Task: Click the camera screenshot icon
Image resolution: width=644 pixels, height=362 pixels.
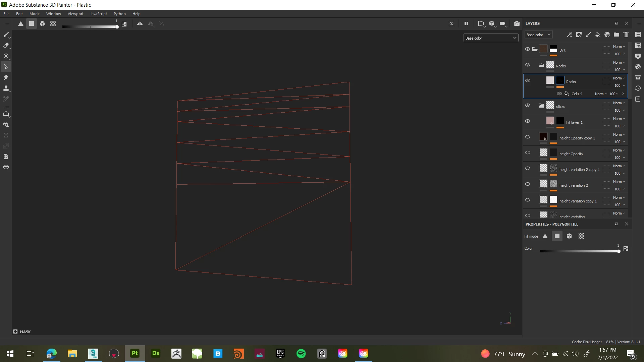Action: point(517,23)
